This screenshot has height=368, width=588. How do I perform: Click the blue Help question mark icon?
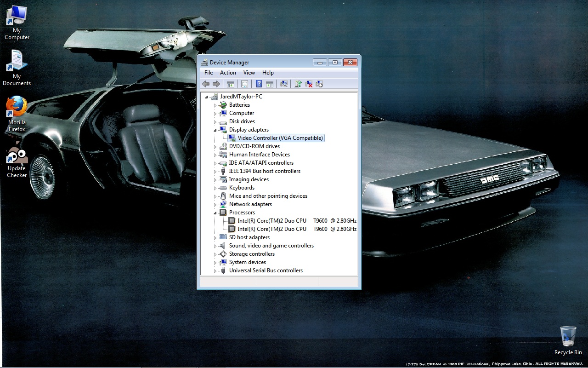click(259, 84)
